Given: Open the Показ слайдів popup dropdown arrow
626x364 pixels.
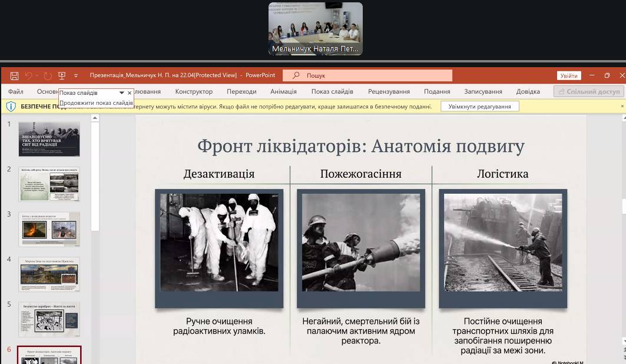Looking at the screenshot, I should (121, 92).
